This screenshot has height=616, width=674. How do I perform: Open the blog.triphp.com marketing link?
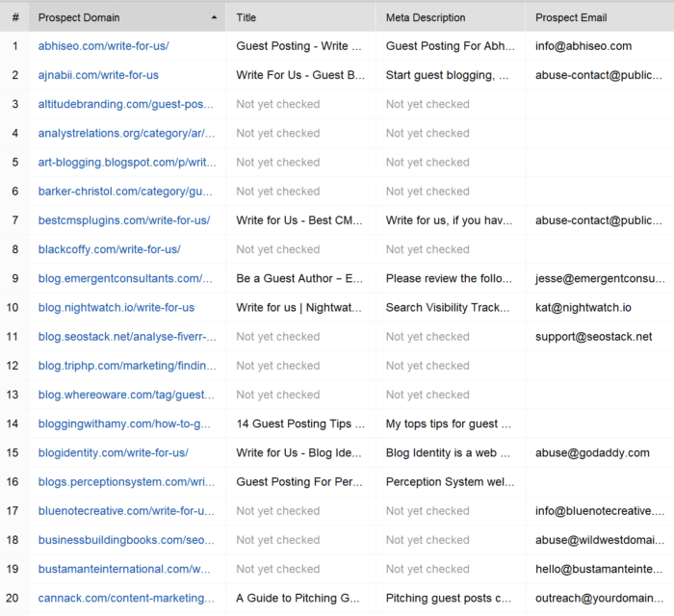tap(127, 366)
